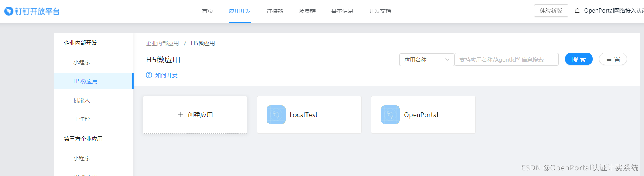The height and width of the screenshot is (176, 644).
Task: Click the blue 搜索 button
Action: [x=579, y=59]
